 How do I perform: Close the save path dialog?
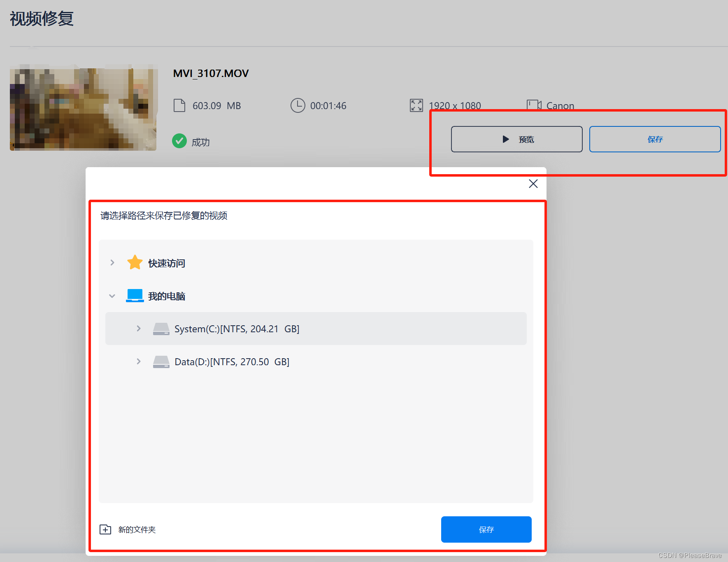533,184
